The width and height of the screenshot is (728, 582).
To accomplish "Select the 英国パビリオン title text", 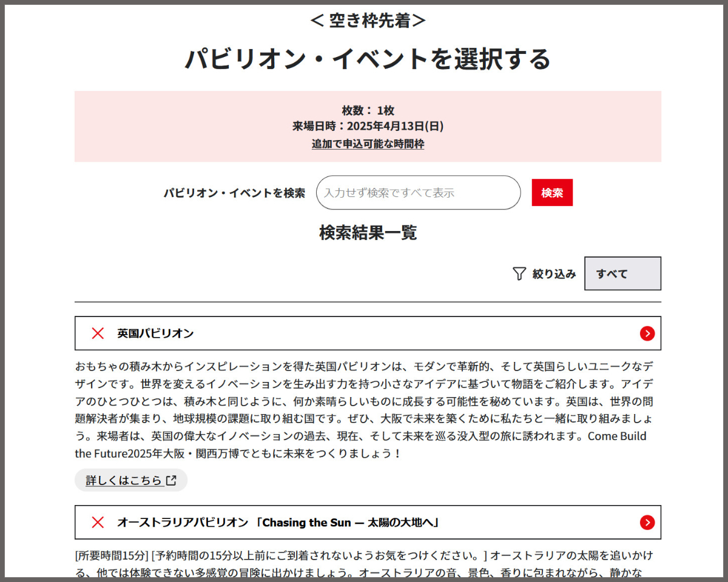I will [x=155, y=333].
